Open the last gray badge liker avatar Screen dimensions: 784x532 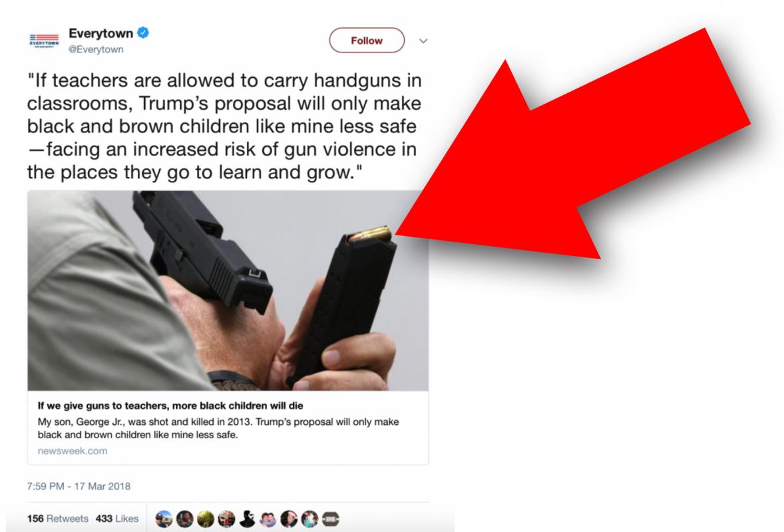[x=331, y=519]
